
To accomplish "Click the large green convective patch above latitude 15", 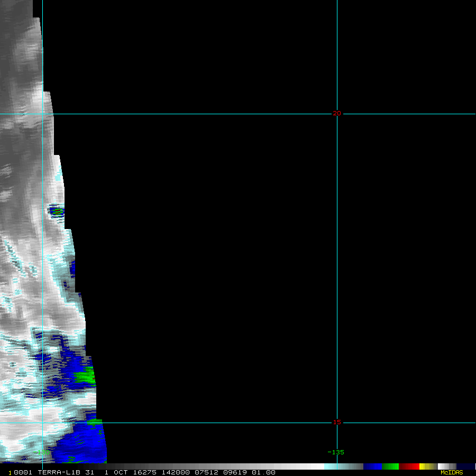I will (85, 376).
